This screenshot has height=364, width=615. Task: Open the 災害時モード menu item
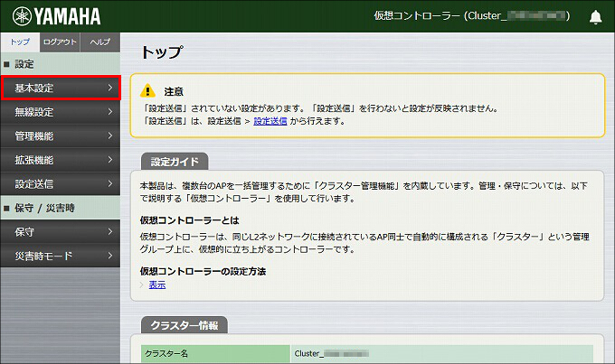(61, 256)
